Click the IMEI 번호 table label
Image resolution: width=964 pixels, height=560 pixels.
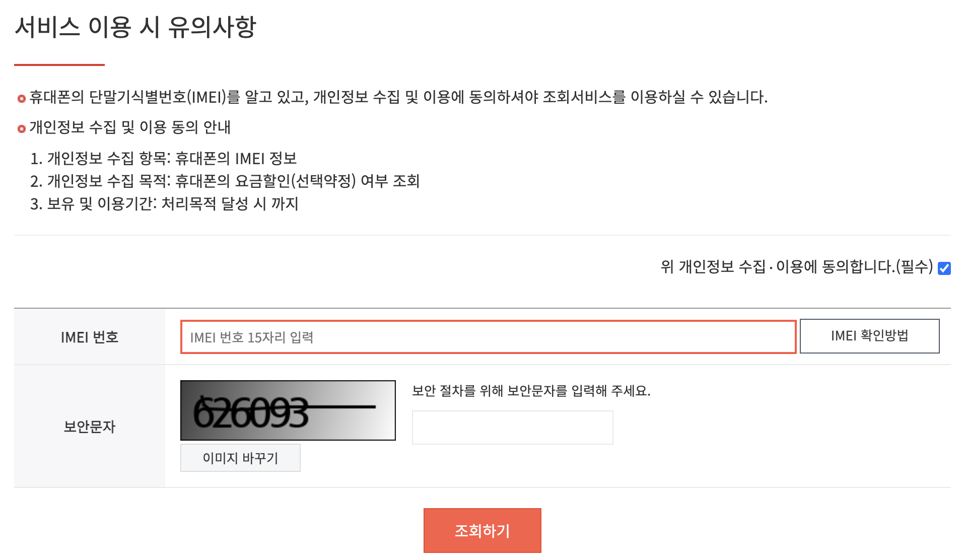coord(89,337)
